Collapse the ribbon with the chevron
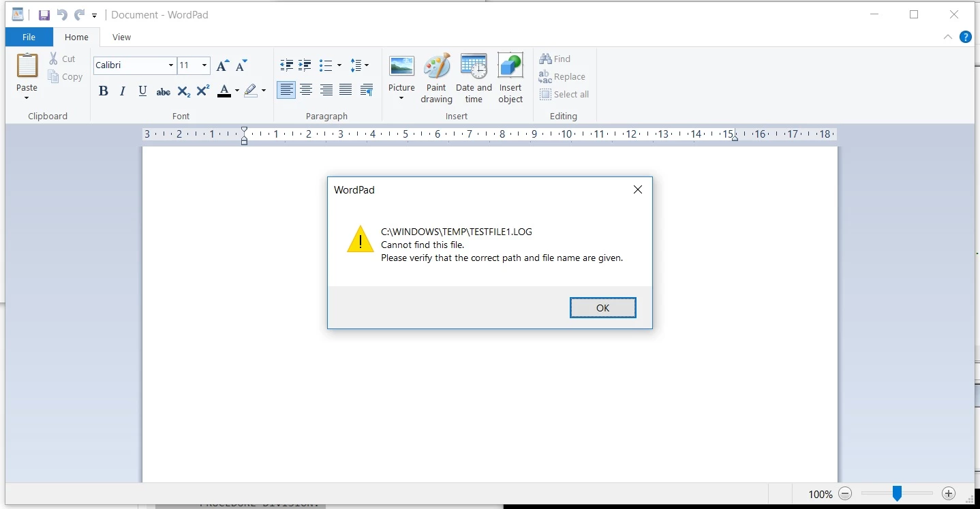The height and width of the screenshot is (509, 980). click(948, 37)
